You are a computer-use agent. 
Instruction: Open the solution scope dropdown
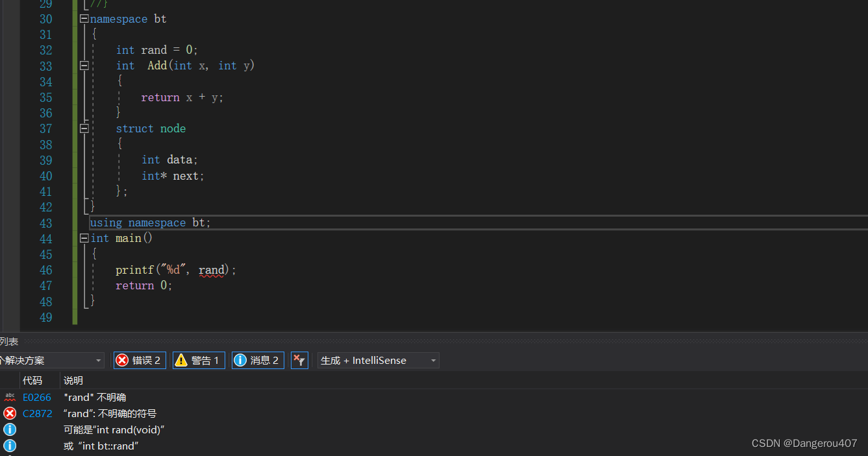[52, 361]
